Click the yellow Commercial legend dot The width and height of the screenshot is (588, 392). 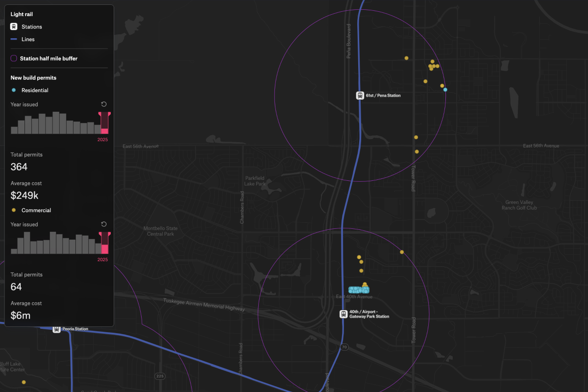point(14,210)
